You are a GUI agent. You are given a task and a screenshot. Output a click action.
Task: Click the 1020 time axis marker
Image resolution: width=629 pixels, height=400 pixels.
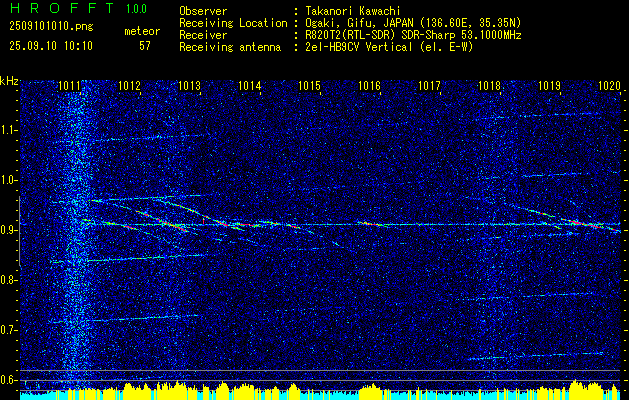point(609,86)
